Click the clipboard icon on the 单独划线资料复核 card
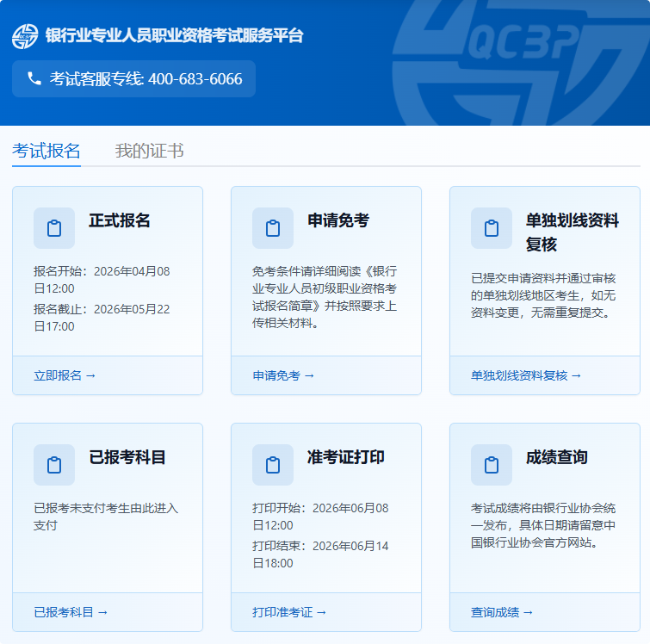 pos(492,228)
